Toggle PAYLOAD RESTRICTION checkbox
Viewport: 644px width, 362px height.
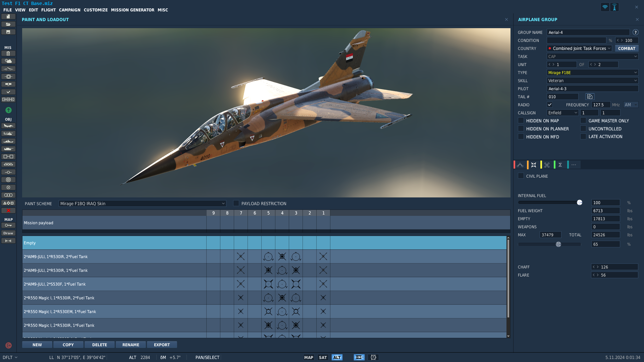pos(236,203)
